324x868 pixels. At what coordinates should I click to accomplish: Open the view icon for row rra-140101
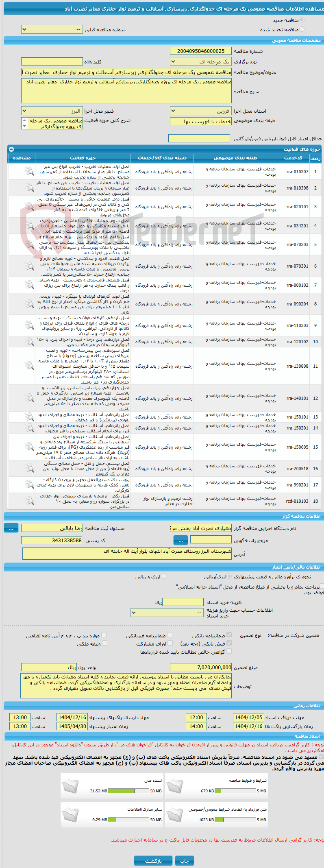(x=29, y=398)
